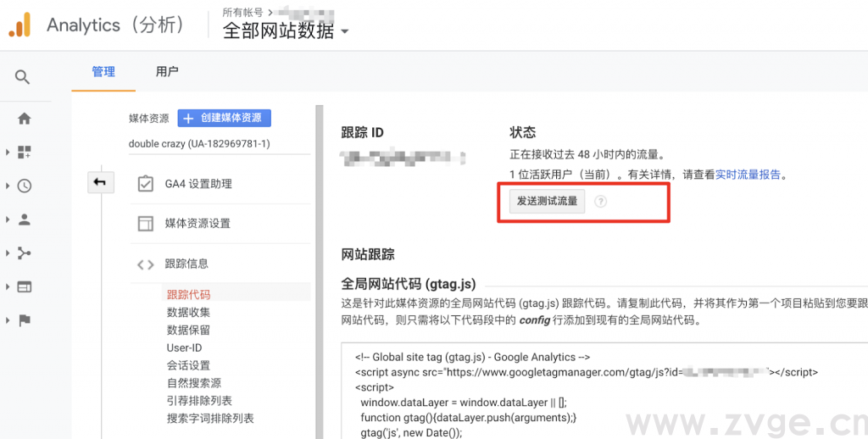
Task: Go to Home via house icon
Action: [x=25, y=119]
